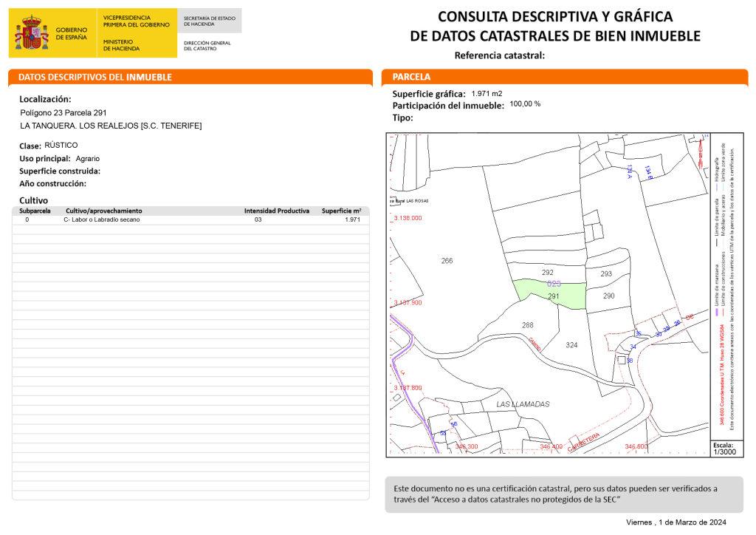Click the Escala 1/3000 scale box
756x535 pixels.
pos(723,449)
